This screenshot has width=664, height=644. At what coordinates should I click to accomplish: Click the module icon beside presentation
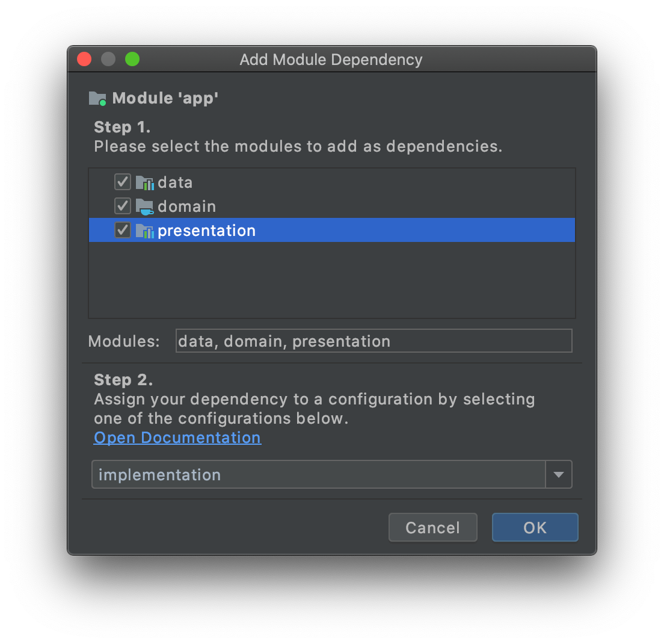tap(145, 230)
